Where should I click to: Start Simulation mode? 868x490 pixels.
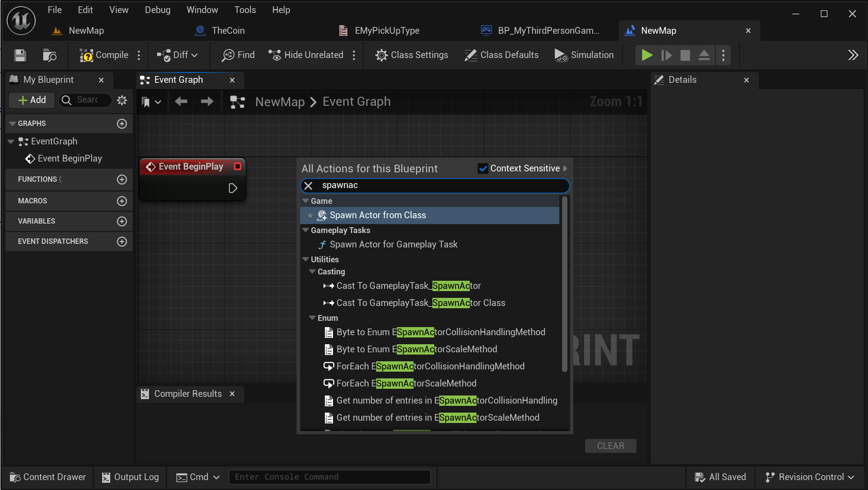pyautogui.click(x=584, y=55)
